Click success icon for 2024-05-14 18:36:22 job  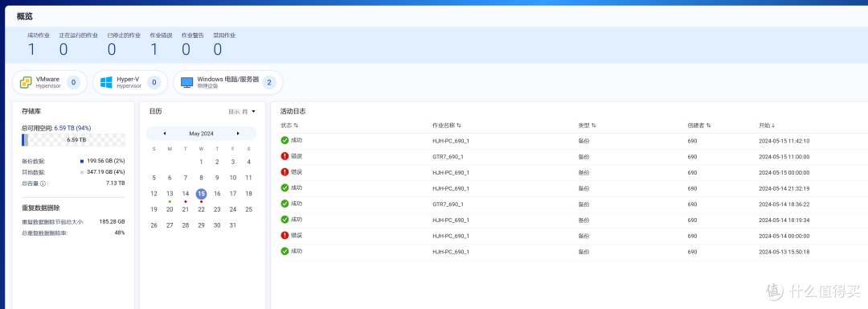tap(285, 204)
